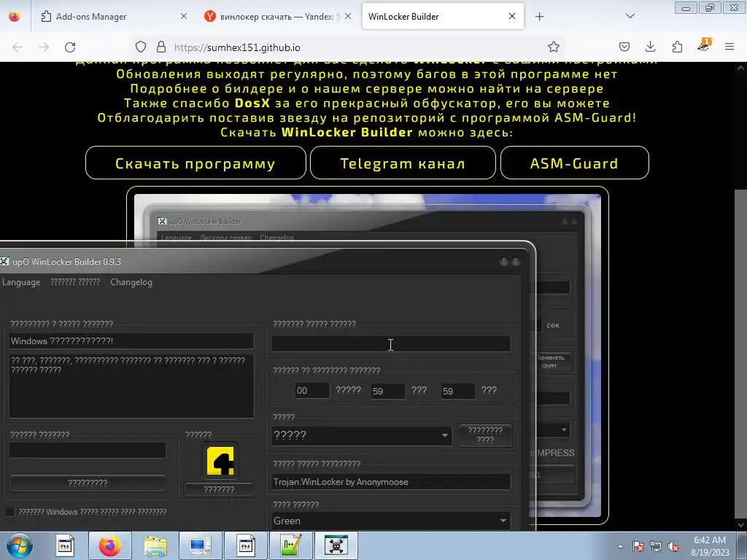747x560 pixels.
Task: Open the tracking protection shield panel
Action: (x=141, y=47)
